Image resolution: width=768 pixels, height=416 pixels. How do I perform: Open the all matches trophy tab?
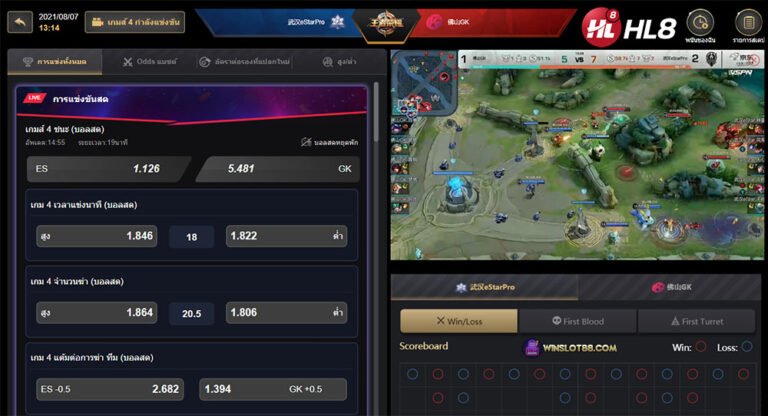click(55, 62)
